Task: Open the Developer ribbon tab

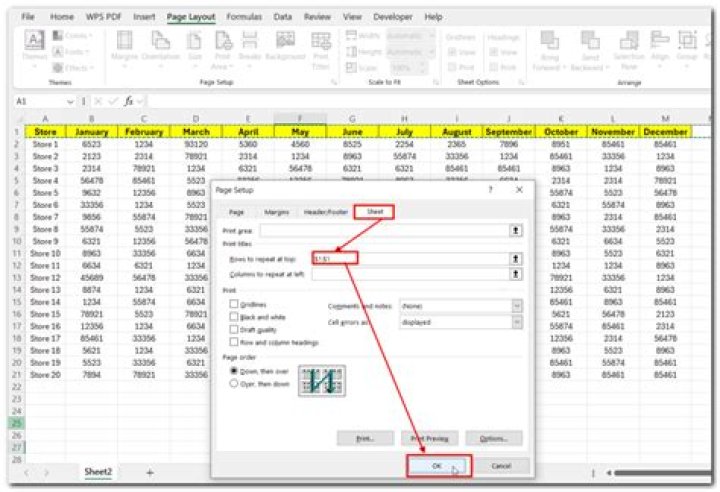Action: 393,17
